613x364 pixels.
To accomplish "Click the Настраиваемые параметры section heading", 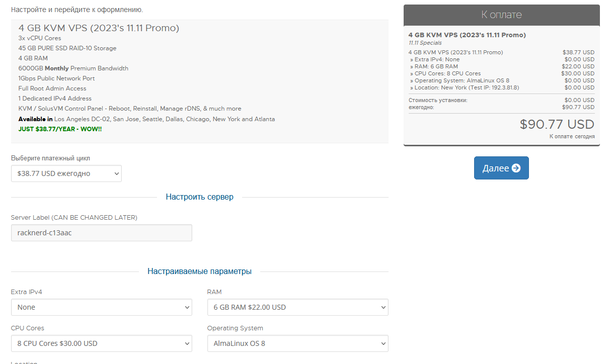I will pos(199,271).
